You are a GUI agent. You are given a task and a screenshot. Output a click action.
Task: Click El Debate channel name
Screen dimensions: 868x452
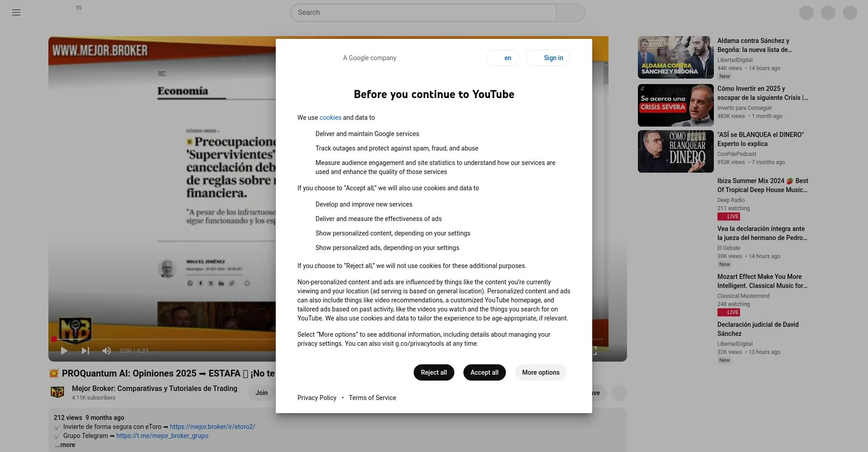pyautogui.click(x=729, y=248)
